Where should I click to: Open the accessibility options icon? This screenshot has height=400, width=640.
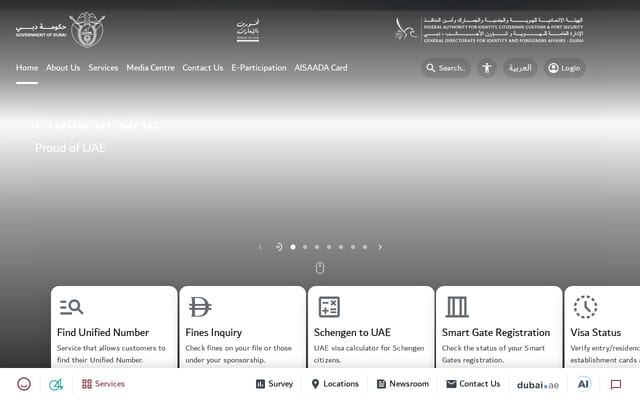pyautogui.click(x=487, y=68)
